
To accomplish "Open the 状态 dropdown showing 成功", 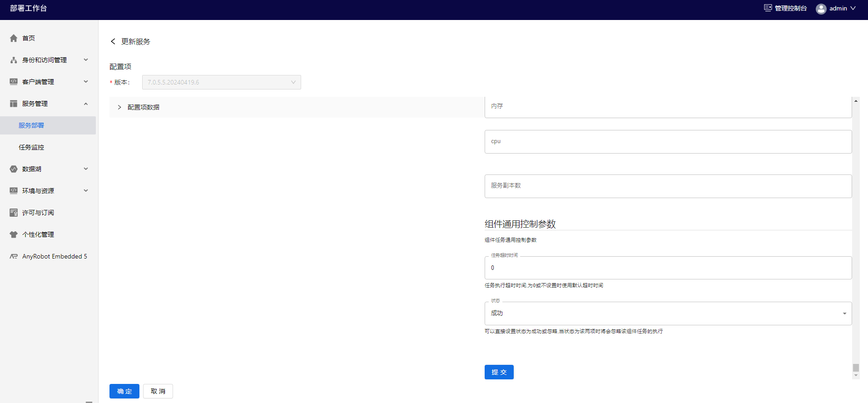I will (668, 313).
